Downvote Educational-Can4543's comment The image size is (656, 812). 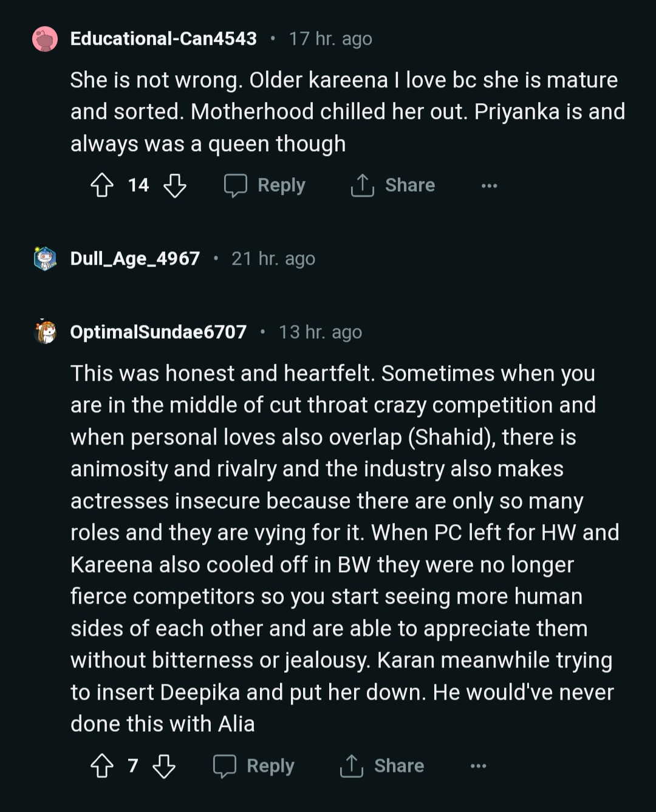click(x=175, y=185)
